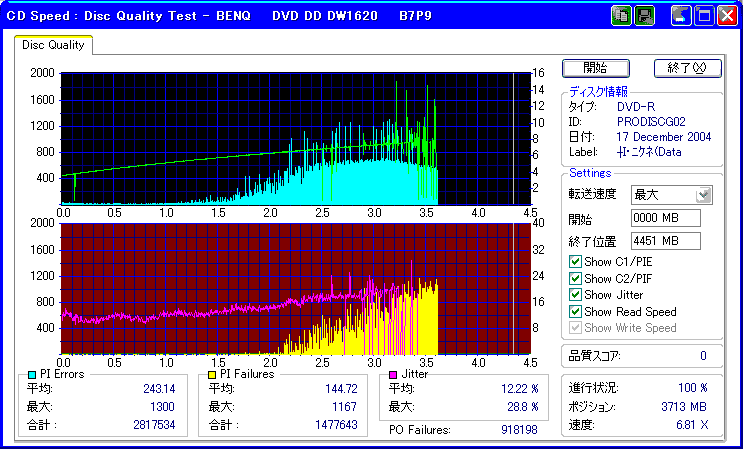Click the PI Failures average 144.72
This screenshot has height=449, width=743.
click(x=341, y=389)
